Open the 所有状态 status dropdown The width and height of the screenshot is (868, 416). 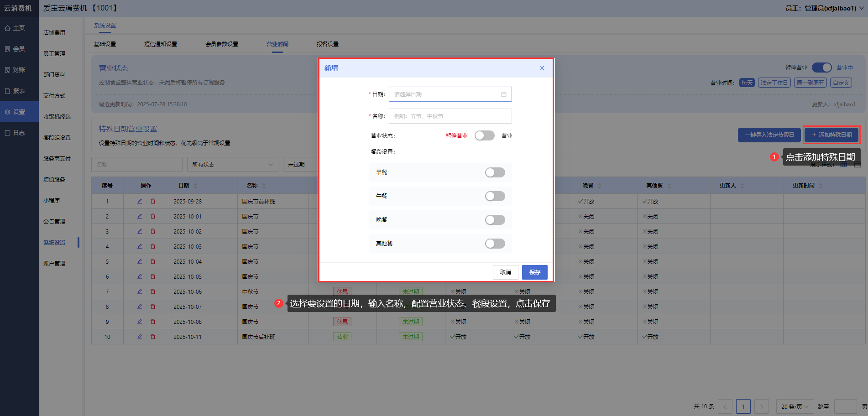[232, 164]
